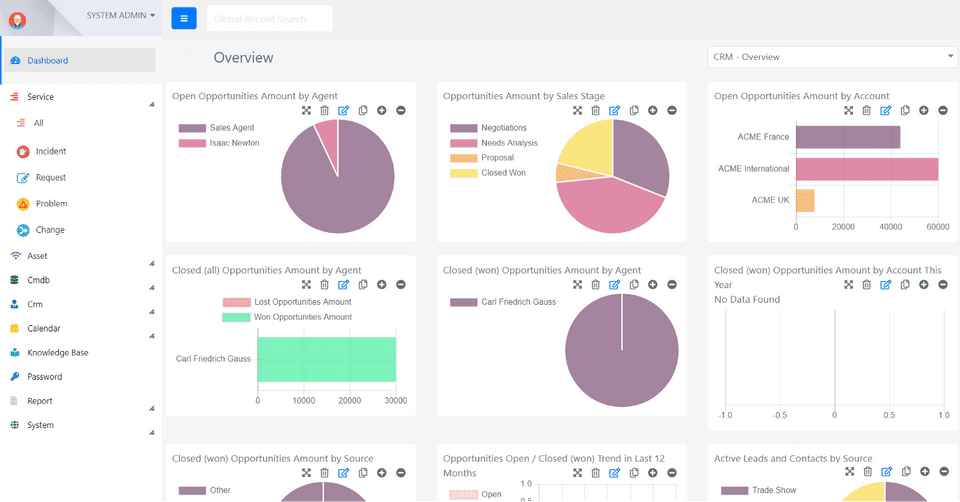Click the blue hamburger menu button
This screenshot has height=502, width=960.
(184, 18)
